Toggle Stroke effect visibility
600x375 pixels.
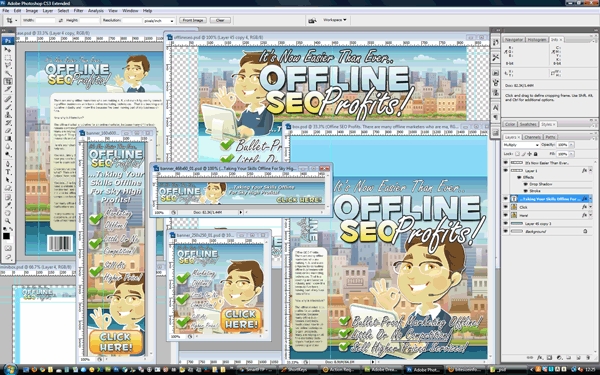click(525, 191)
